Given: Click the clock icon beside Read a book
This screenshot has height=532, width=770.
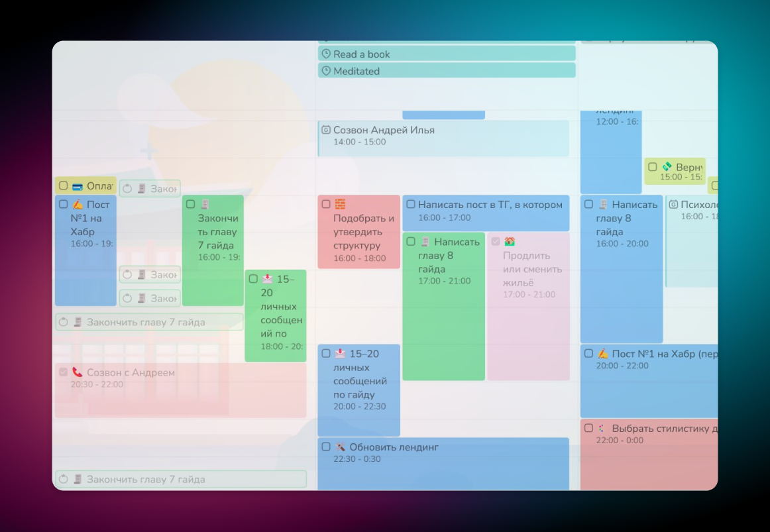Looking at the screenshot, I should pyautogui.click(x=325, y=54).
